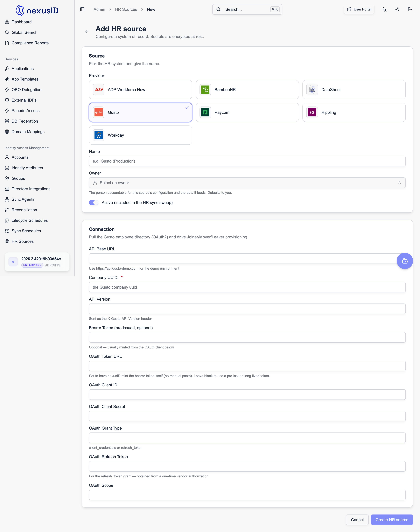Open Directory Integrations
420x532 pixels.
pyautogui.click(x=31, y=189)
